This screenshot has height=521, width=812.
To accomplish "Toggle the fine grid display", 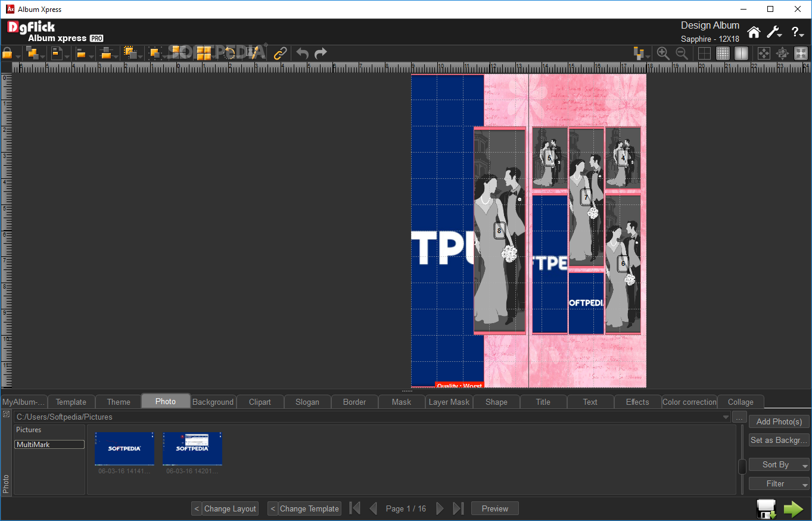I will [x=723, y=53].
